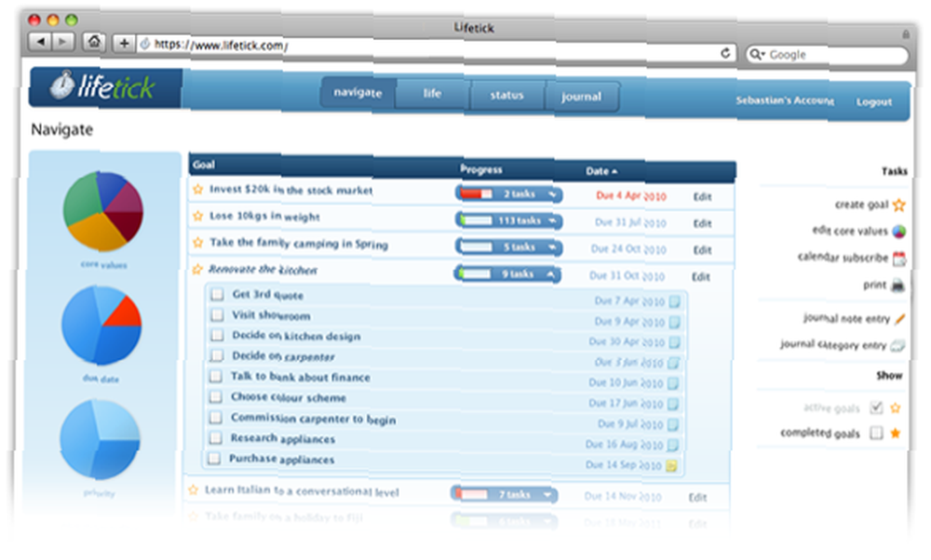Click the Google search field
Screen dimensions: 931x560
827,55
